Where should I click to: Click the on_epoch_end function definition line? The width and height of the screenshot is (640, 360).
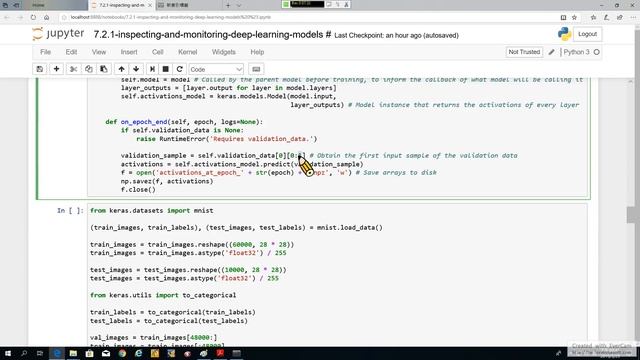click(184, 122)
